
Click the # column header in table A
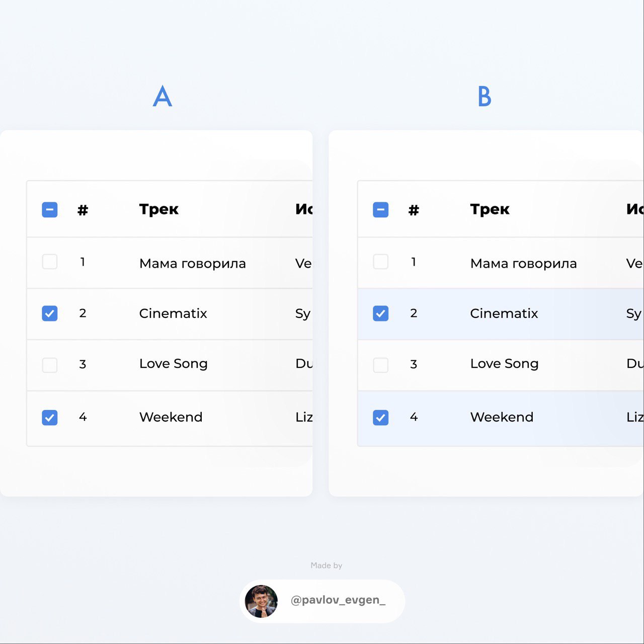pyautogui.click(x=83, y=210)
